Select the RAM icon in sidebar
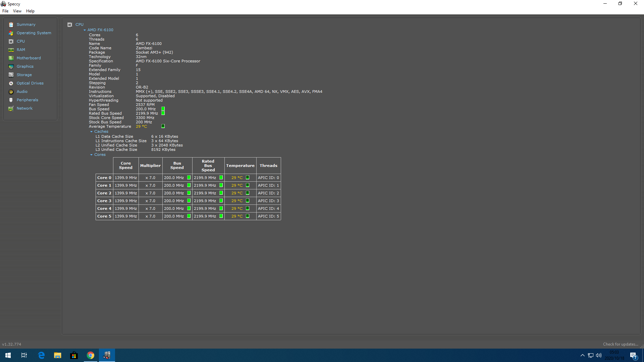Screen dimensions: 644x362 click(11, 50)
